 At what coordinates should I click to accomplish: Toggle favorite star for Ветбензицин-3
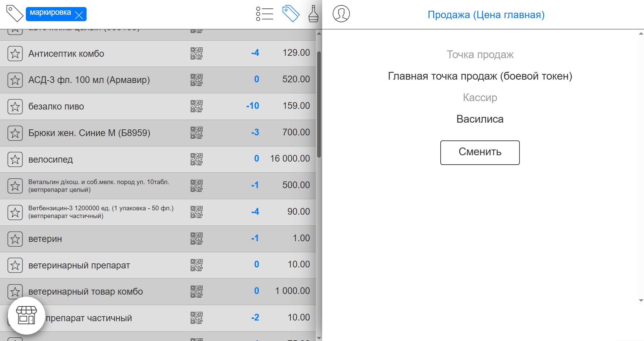[x=15, y=212]
